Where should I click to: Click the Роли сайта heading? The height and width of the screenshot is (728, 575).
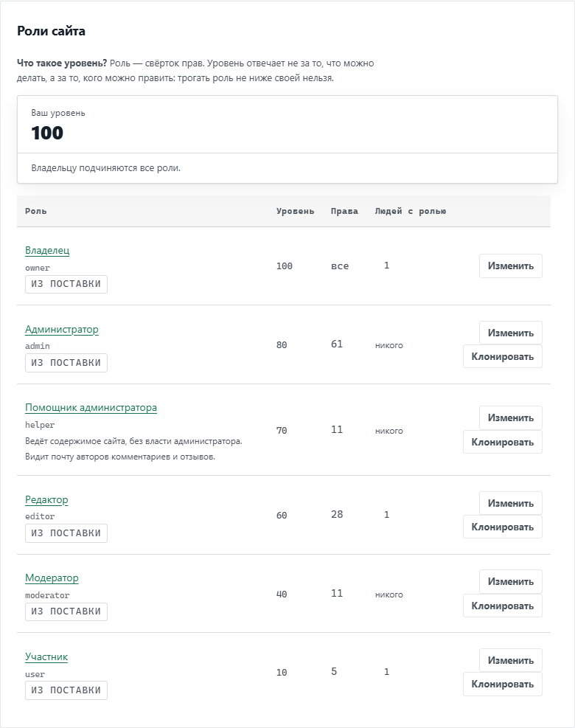tap(51, 31)
